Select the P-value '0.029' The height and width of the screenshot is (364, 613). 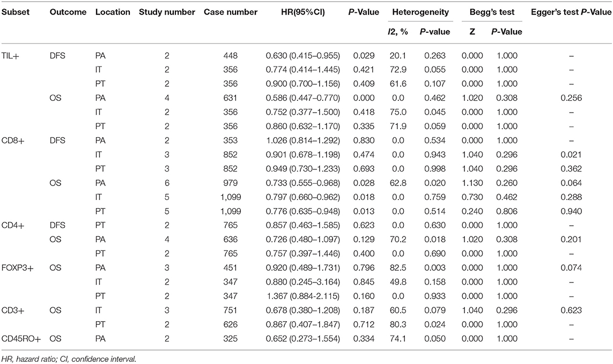[x=364, y=56]
